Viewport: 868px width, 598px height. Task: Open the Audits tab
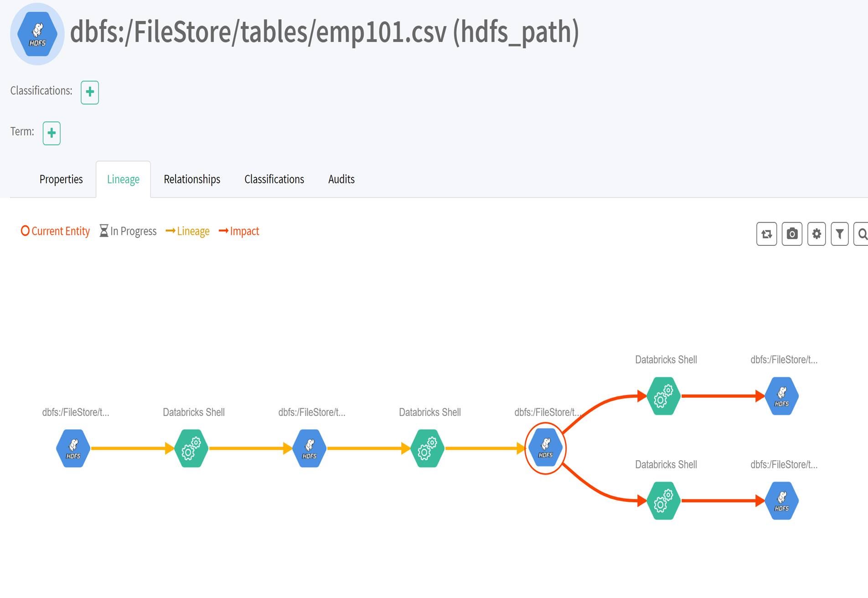(x=341, y=179)
